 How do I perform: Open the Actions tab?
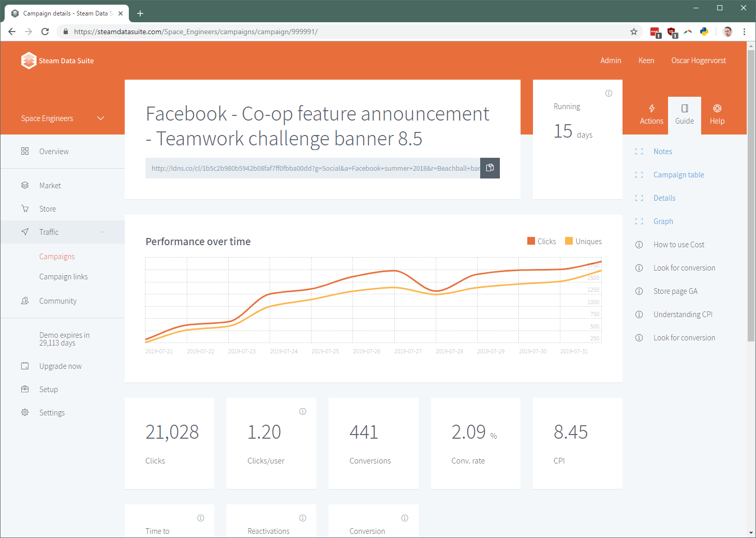point(651,115)
